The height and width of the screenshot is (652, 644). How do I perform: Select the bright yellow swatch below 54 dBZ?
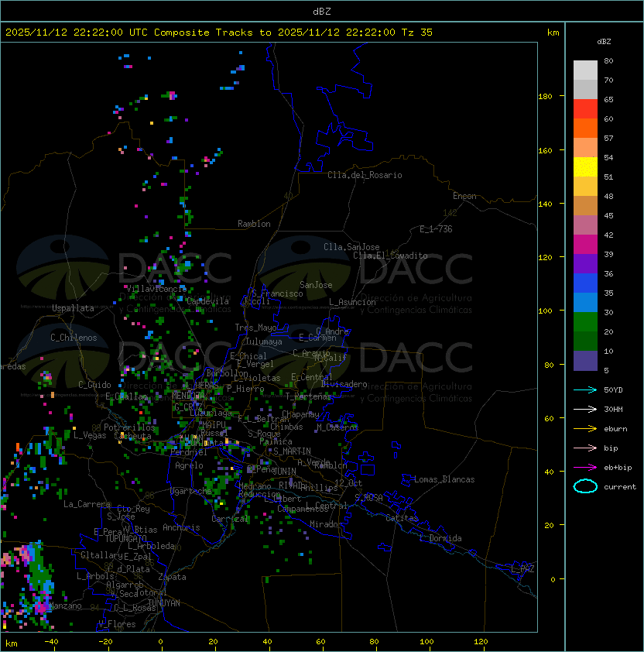585,167
